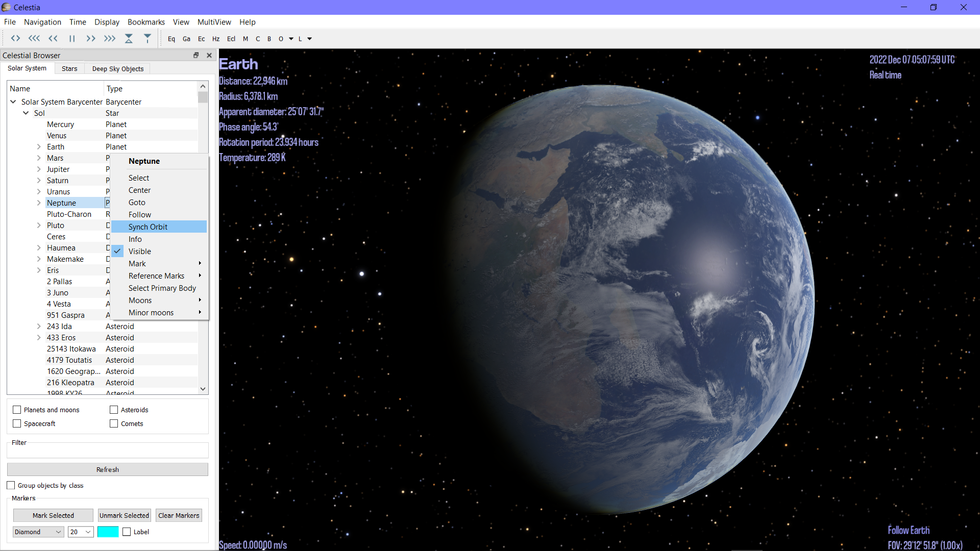Toggle the Hz horizon grid button
Image resolution: width=980 pixels, height=551 pixels.
[x=216, y=39]
